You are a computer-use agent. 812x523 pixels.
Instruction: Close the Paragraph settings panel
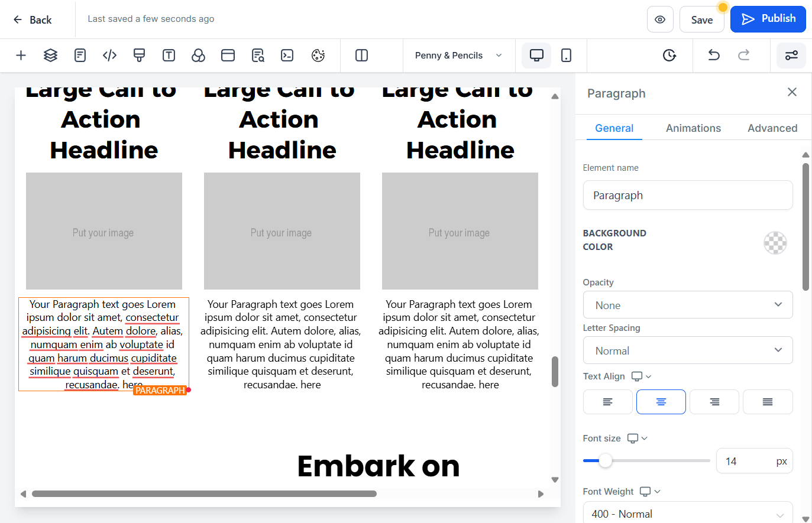coord(792,92)
